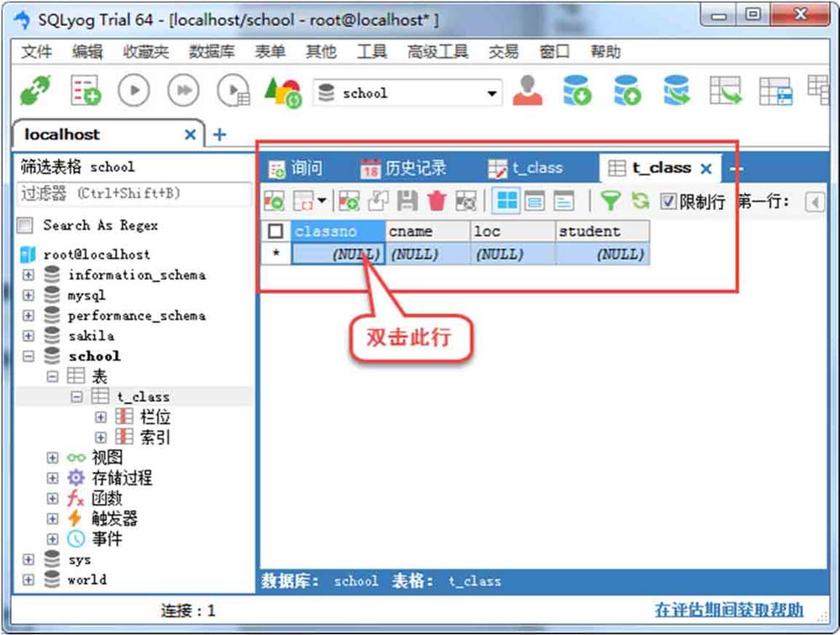840x635 pixels.
Task: Tick the select-all checkbox in grid header
Action: click(x=276, y=232)
